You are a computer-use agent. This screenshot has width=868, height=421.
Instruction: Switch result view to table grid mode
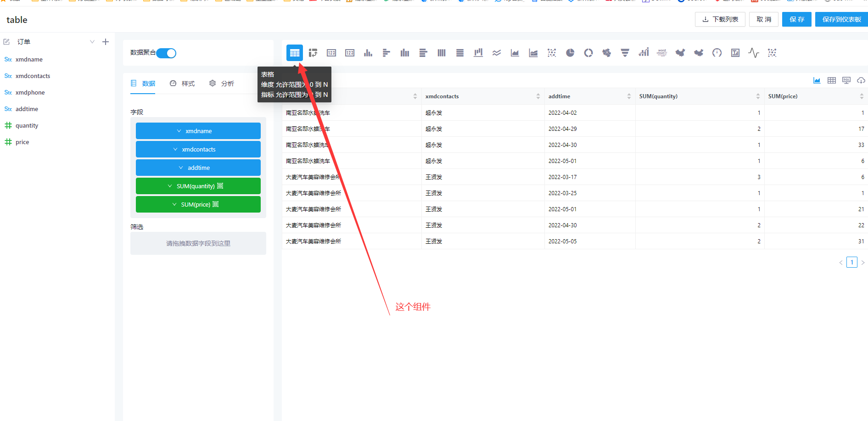tap(831, 80)
